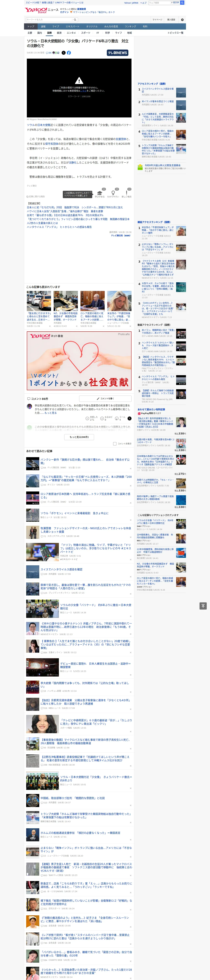The height and width of the screenshot is (980, 210).
Task: Share the article on X
Action: pos(64,53)
